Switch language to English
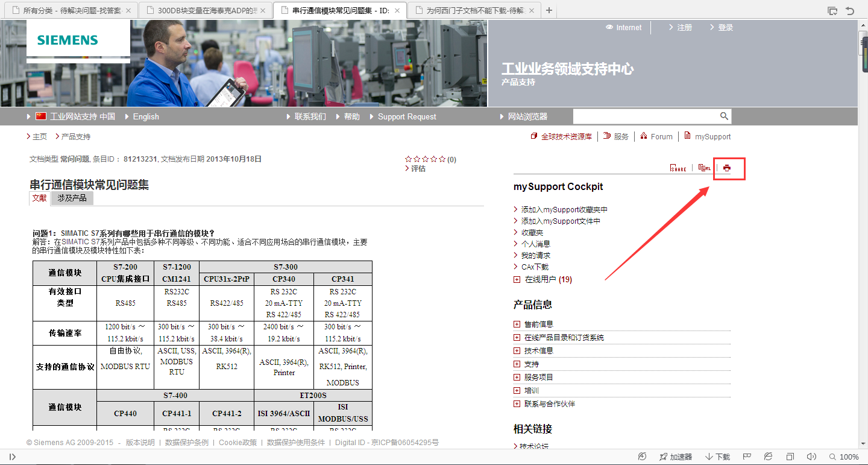The image size is (868, 465). [x=146, y=116]
